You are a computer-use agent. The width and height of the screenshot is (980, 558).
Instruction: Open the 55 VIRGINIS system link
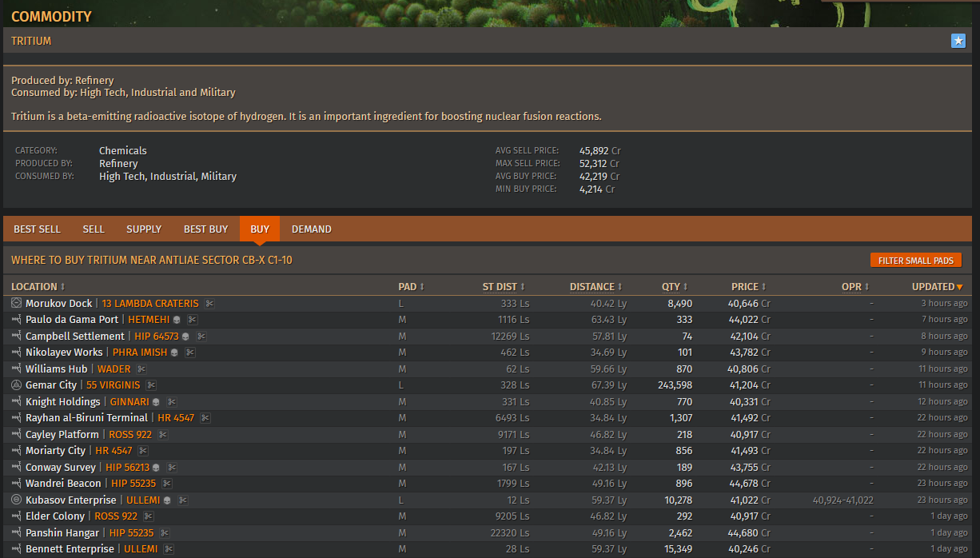(114, 385)
